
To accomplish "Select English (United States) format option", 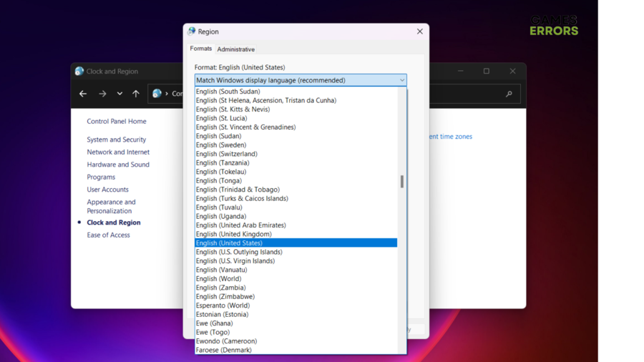I will point(229,243).
